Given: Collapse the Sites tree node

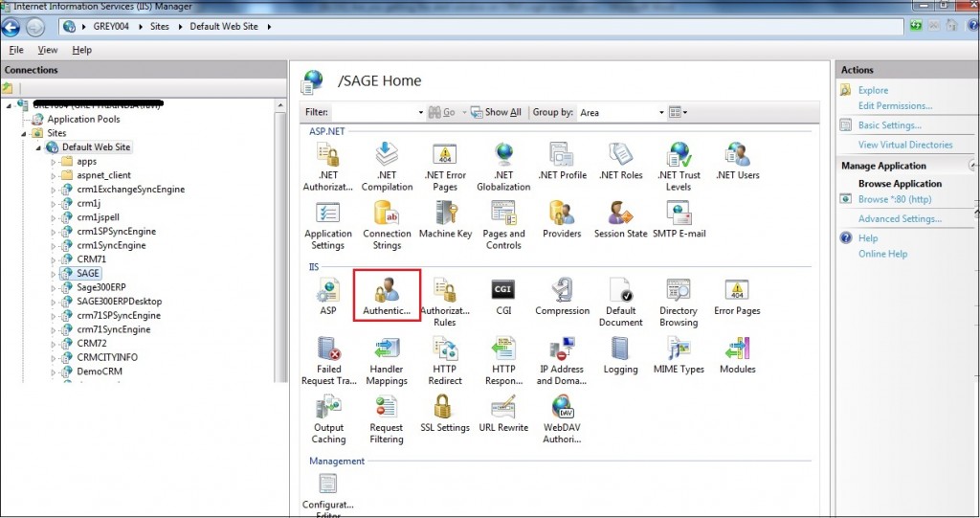Looking at the screenshot, I should click(24, 133).
